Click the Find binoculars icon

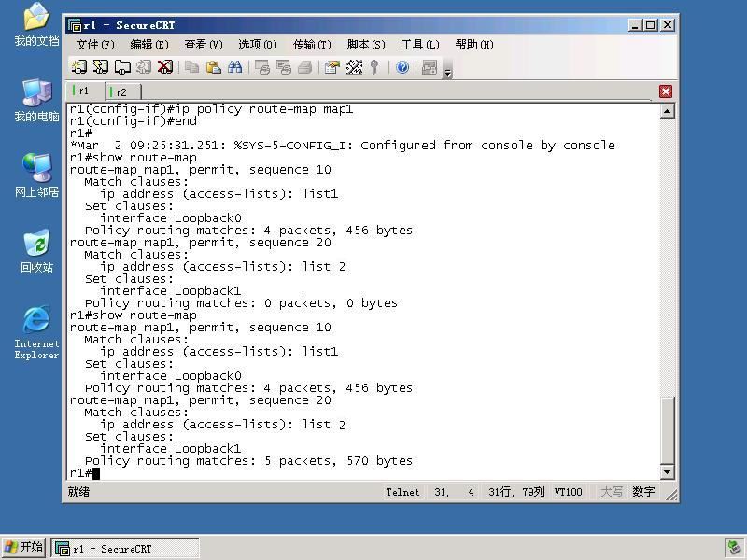click(x=235, y=67)
